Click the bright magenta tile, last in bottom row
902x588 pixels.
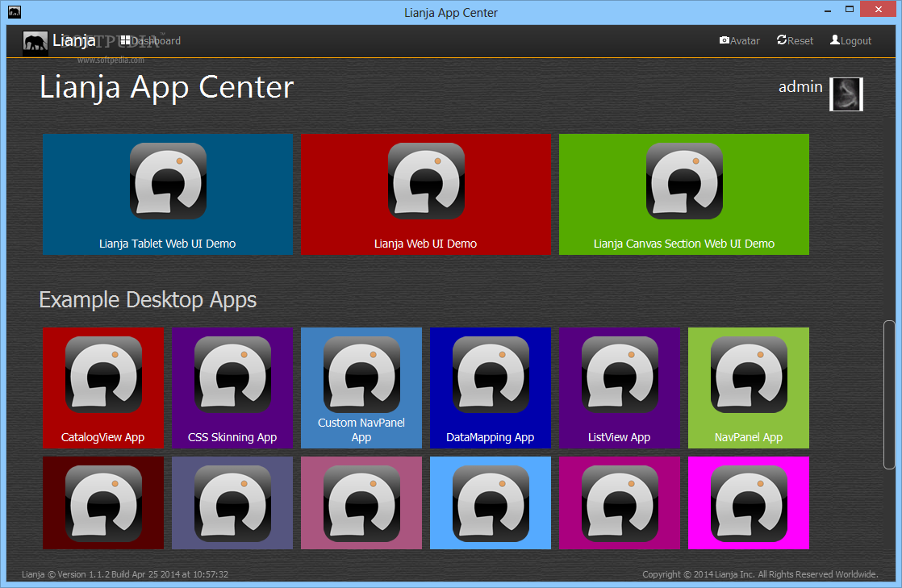pyautogui.click(x=749, y=503)
